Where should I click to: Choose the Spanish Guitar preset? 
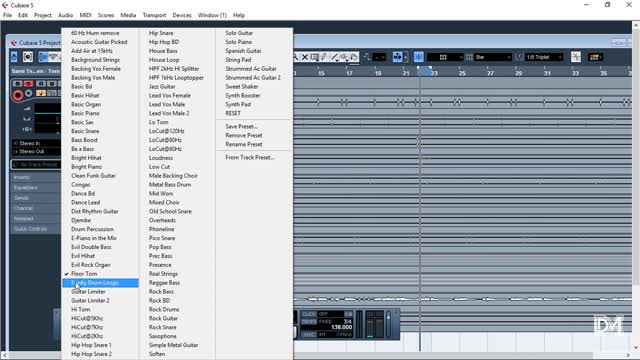point(243,51)
